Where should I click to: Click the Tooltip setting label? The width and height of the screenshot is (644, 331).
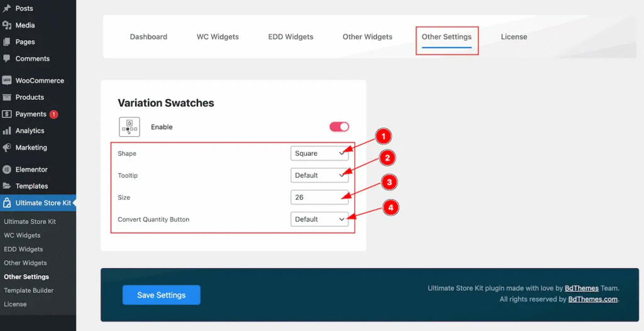point(128,175)
